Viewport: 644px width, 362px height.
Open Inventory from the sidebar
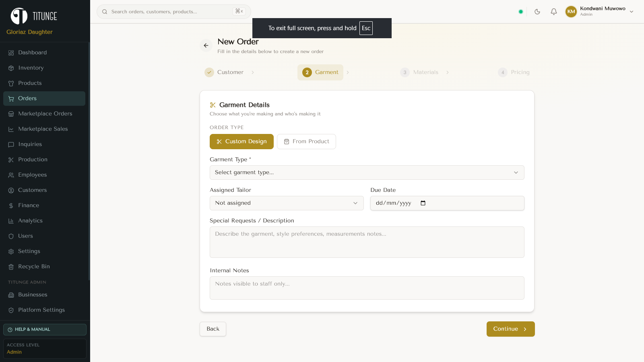44,68
